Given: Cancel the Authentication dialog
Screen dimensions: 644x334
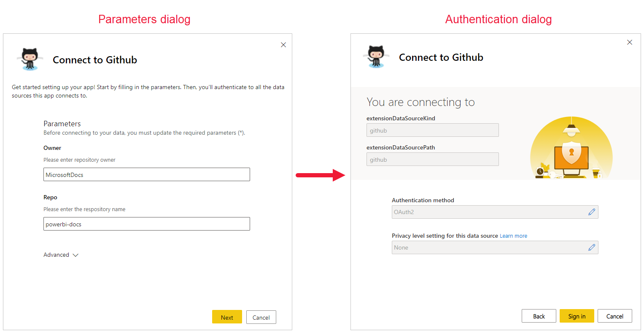Looking at the screenshot, I should click(x=614, y=315).
